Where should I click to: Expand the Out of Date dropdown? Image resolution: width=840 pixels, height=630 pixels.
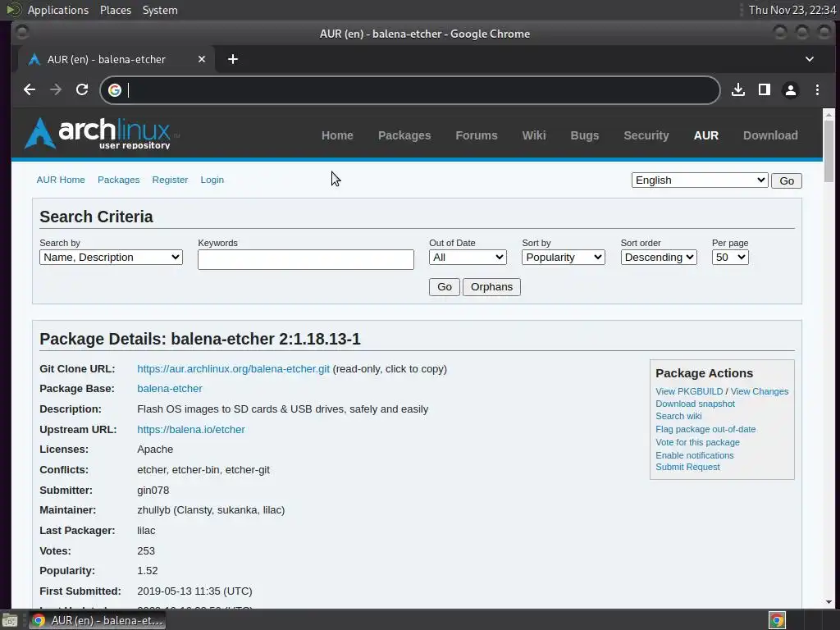[x=468, y=257]
